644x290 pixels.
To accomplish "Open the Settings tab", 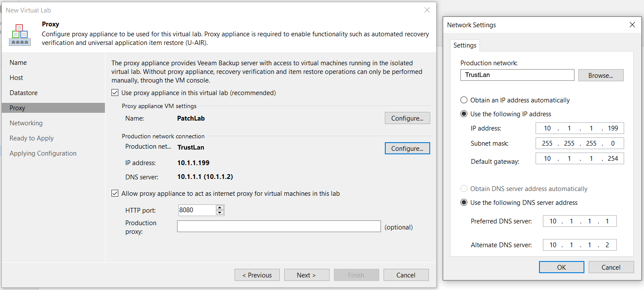I will pos(465,45).
